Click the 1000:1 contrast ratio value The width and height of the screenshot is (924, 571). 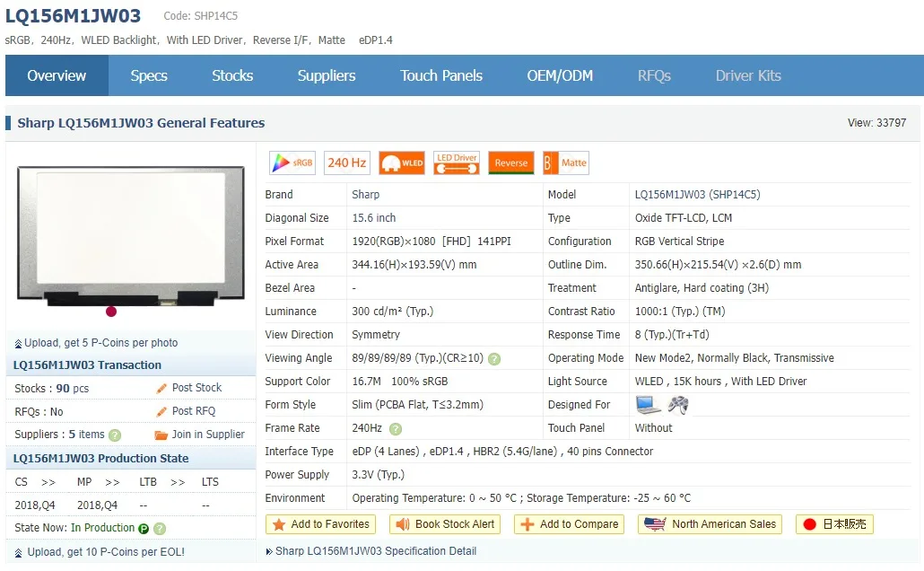[680, 312]
